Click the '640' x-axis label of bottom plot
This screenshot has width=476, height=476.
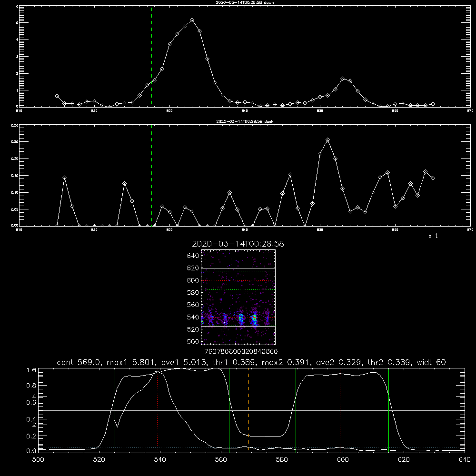tap(465, 460)
